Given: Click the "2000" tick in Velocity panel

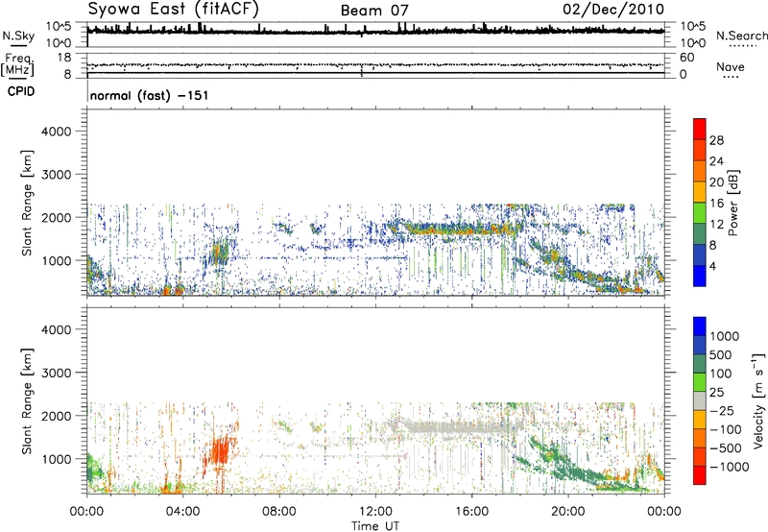Looking at the screenshot, I should click(x=57, y=416).
